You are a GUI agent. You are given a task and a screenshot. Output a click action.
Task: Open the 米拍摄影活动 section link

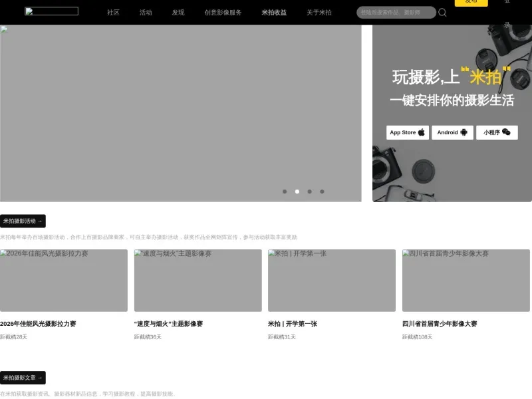click(x=23, y=221)
